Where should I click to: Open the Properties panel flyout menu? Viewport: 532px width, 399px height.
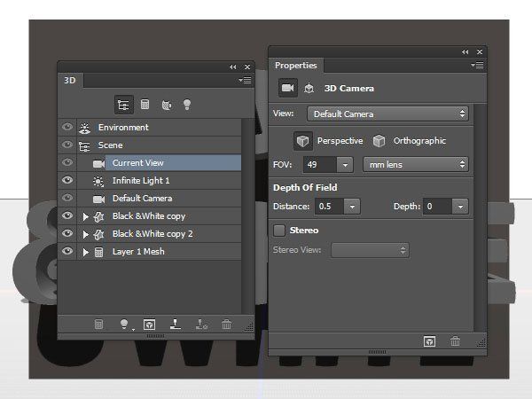[x=477, y=65]
